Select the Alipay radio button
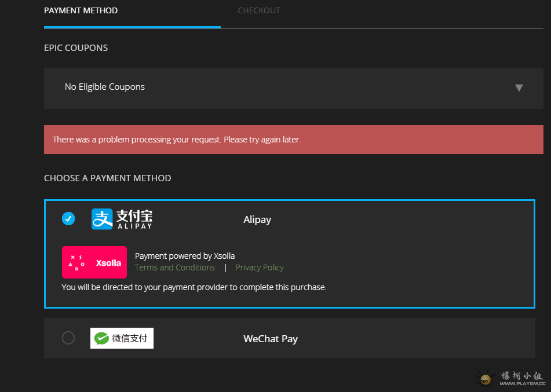Viewport: 551px width, 392px height. coord(68,218)
